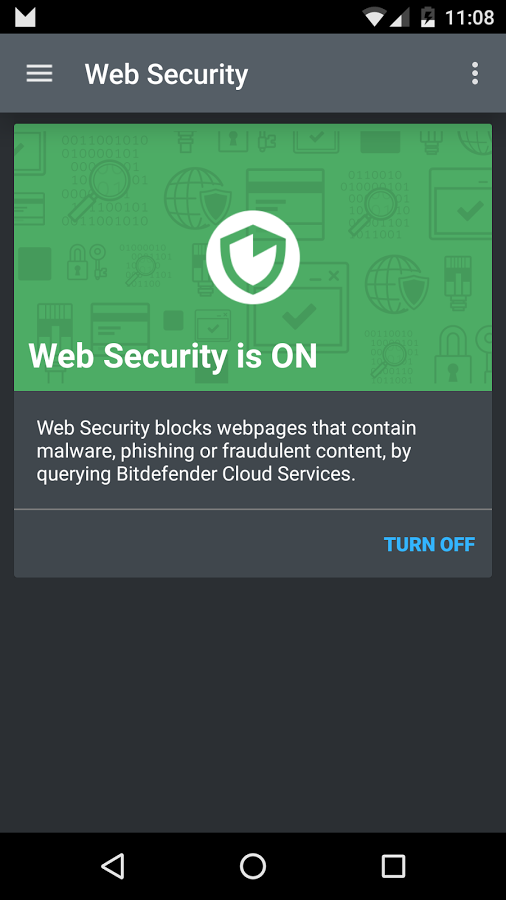Go to home screen via circle button
This screenshot has height=900, width=506.
click(253, 866)
